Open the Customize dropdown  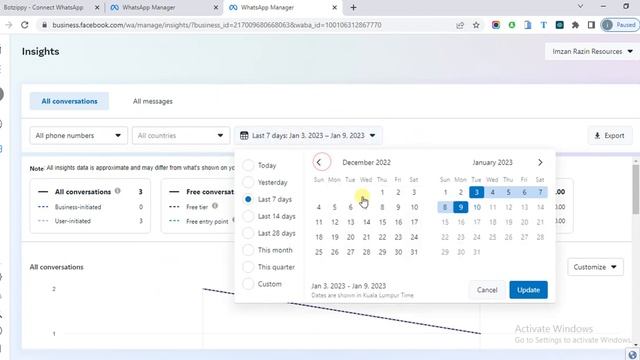pyautogui.click(x=595, y=267)
